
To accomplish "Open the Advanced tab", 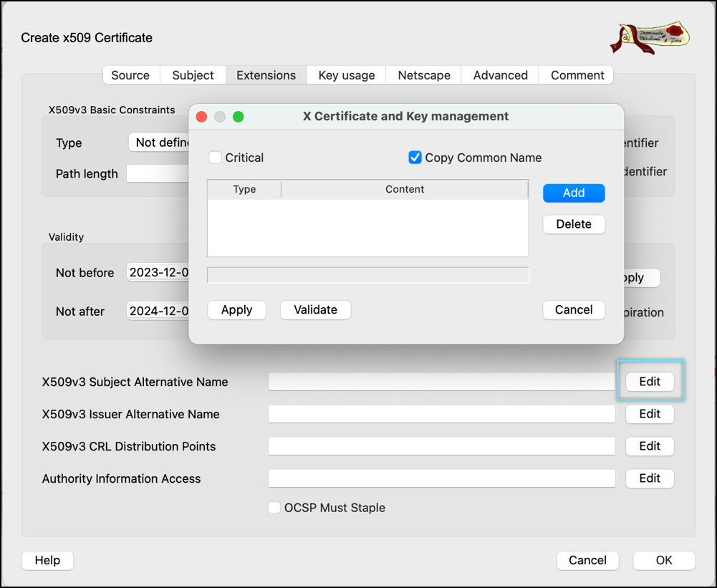I will pyautogui.click(x=500, y=75).
